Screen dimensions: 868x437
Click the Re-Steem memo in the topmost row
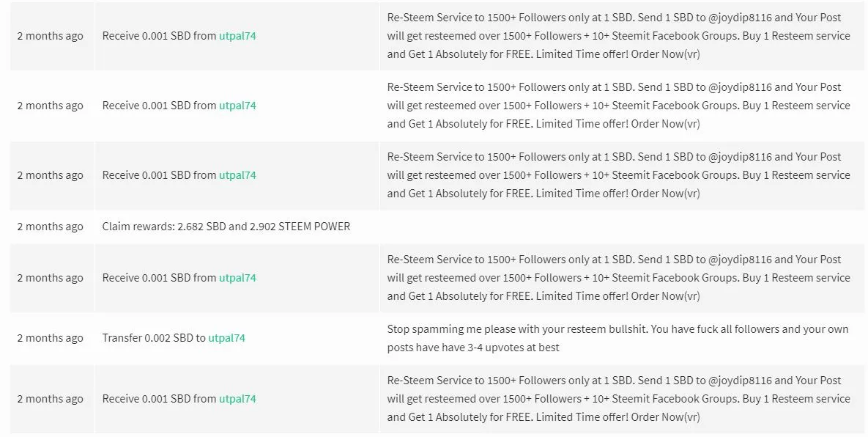click(x=618, y=36)
